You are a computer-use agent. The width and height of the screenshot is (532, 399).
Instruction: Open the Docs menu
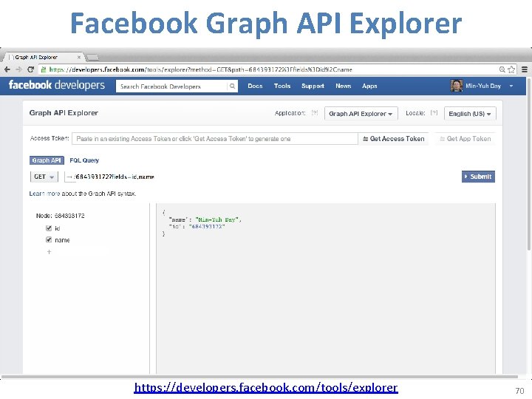[255, 86]
